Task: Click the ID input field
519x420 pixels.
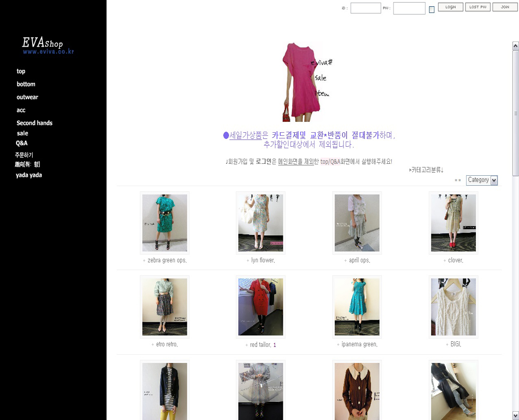Action: (365, 8)
